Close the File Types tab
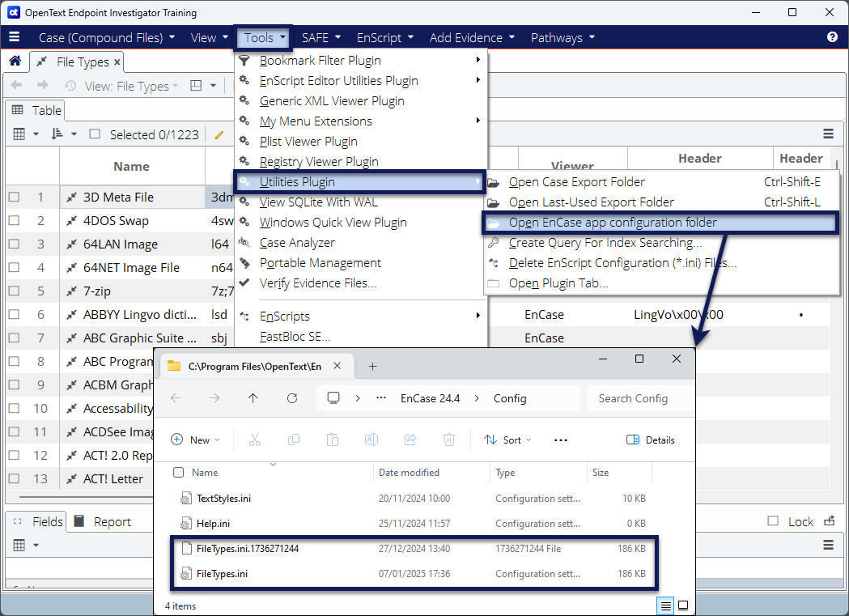 [x=117, y=62]
